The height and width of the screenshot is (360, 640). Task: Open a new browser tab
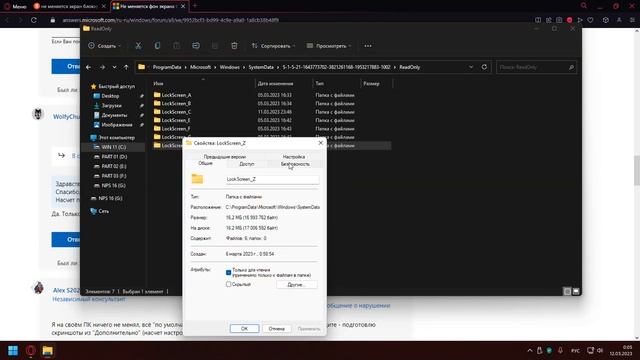pyautogui.click(x=195, y=6)
